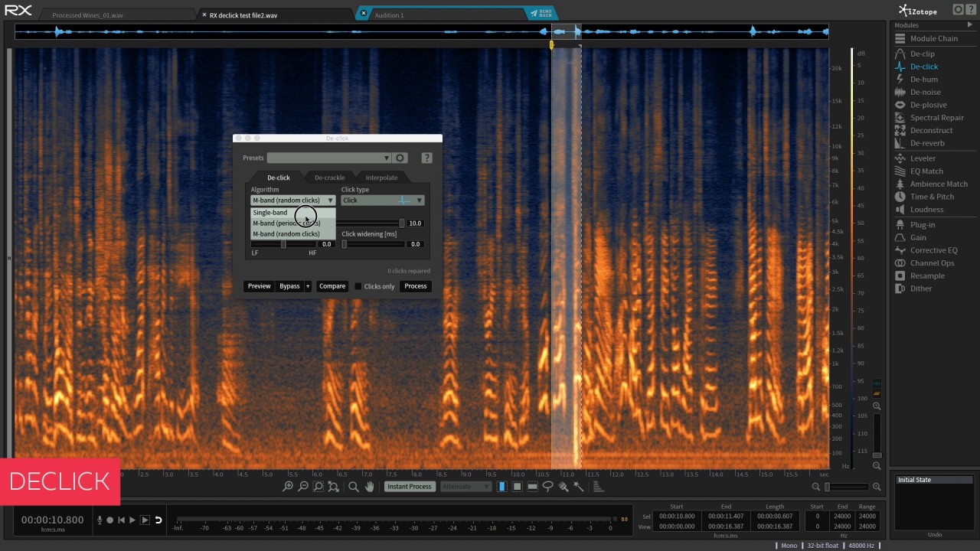This screenshot has width=980, height=551.
Task: Switch to the De-crackle tab
Action: tap(330, 178)
